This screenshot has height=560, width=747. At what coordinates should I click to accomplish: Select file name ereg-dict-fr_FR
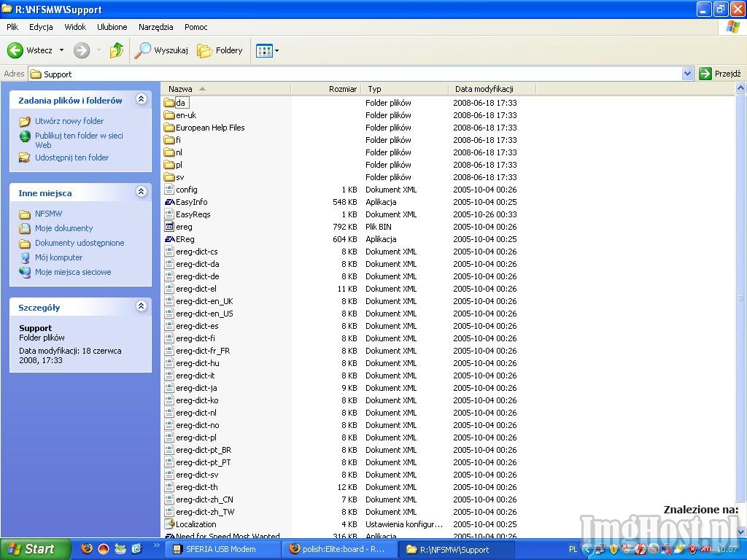coord(203,351)
